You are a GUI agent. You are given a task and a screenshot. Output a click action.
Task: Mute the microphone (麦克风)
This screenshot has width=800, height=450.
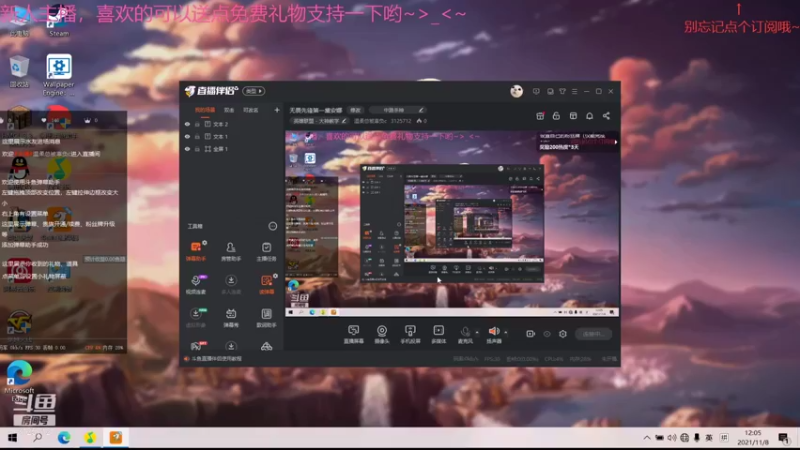[465, 333]
